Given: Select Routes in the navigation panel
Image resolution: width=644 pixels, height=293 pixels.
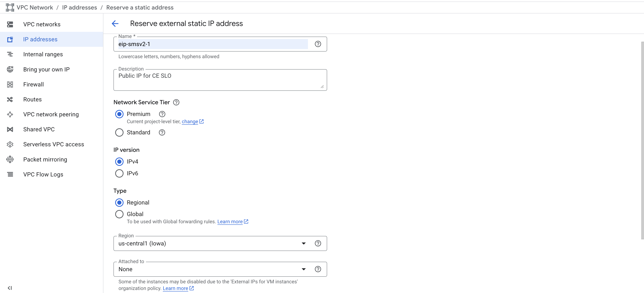Looking at the screenshot, I should coord(32,99).
